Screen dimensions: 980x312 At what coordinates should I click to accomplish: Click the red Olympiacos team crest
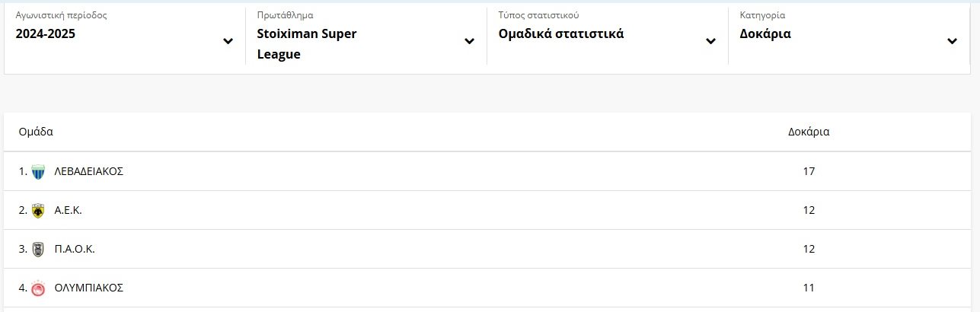38,288
